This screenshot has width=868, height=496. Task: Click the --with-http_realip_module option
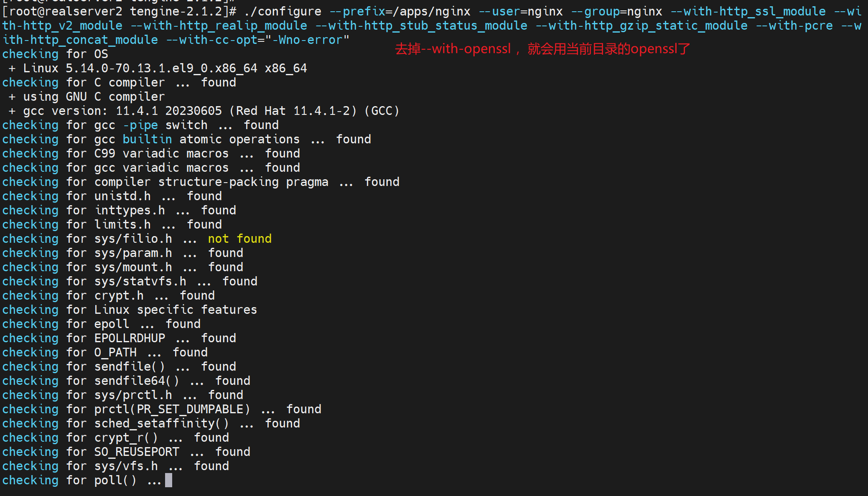tap(219, 25)
